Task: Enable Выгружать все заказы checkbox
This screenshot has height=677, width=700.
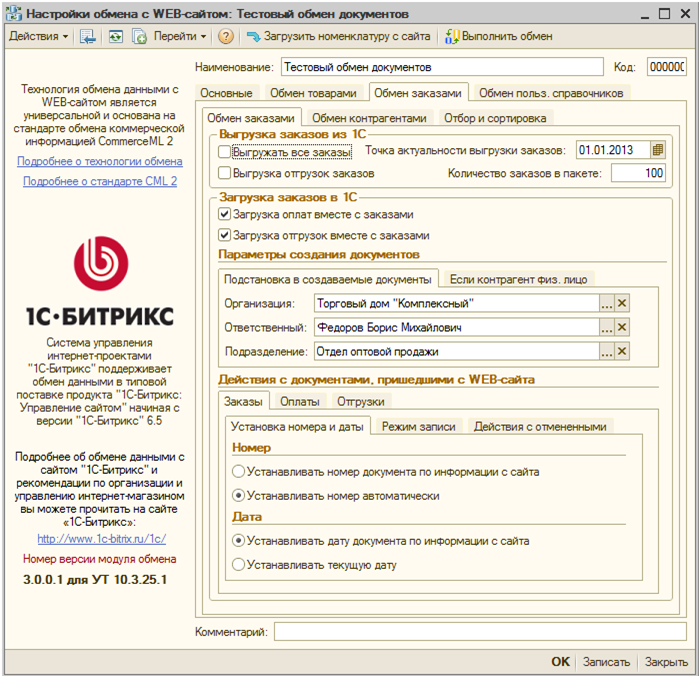Action: point(224,152)
